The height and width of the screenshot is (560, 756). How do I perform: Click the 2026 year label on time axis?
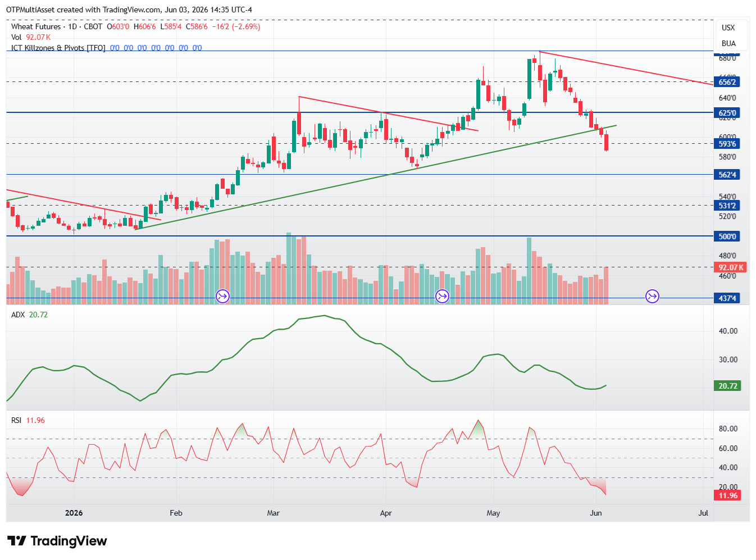(74, 513)
